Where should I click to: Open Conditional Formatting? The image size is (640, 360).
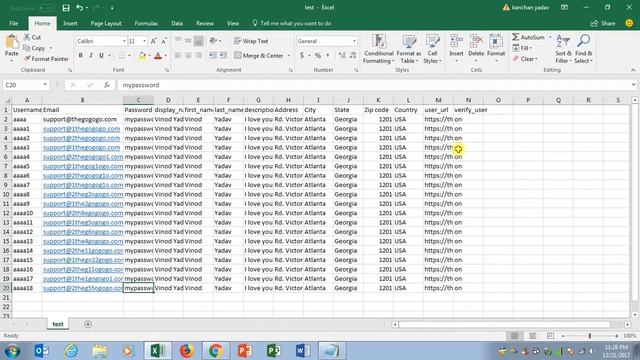click(379, 49)
